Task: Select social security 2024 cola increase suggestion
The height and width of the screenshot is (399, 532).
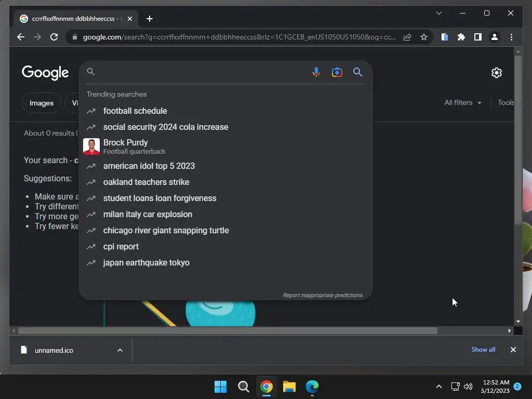Action: tap(225, 127)
